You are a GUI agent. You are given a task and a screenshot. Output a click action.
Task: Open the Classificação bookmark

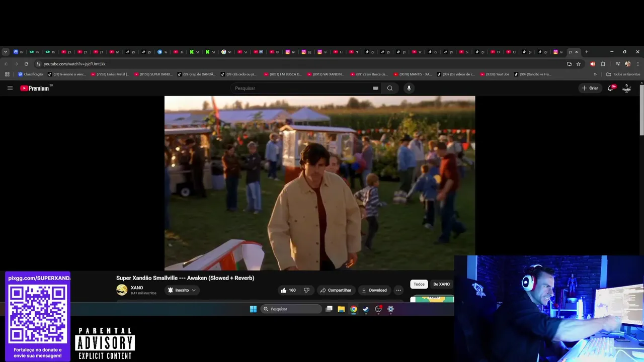click(x=30, y=74)
